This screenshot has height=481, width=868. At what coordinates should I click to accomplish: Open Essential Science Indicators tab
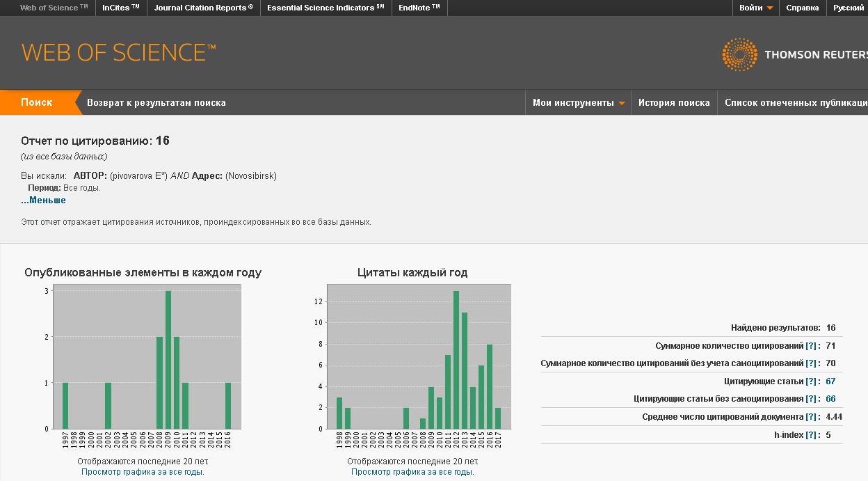click(325, 8)
